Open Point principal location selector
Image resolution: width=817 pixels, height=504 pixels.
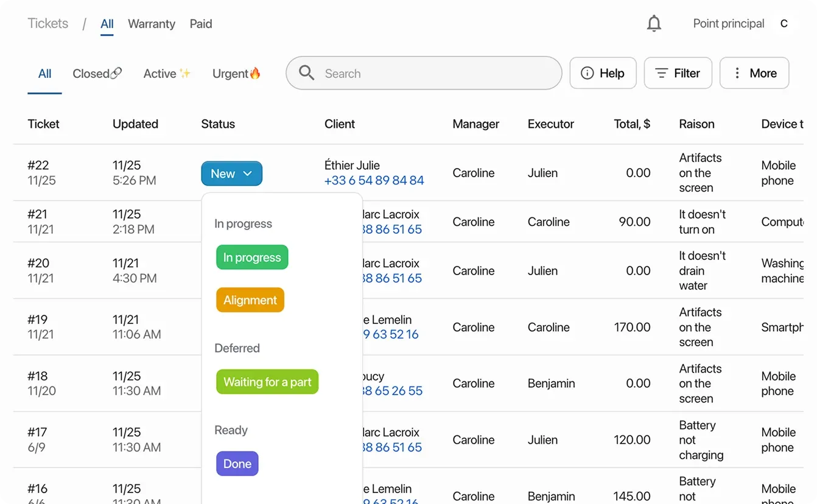tap(729, 24)
